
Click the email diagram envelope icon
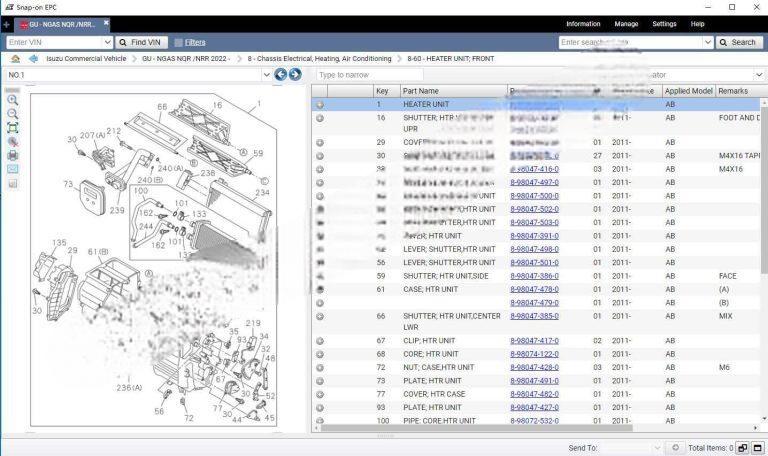click(x=13, y=169)
